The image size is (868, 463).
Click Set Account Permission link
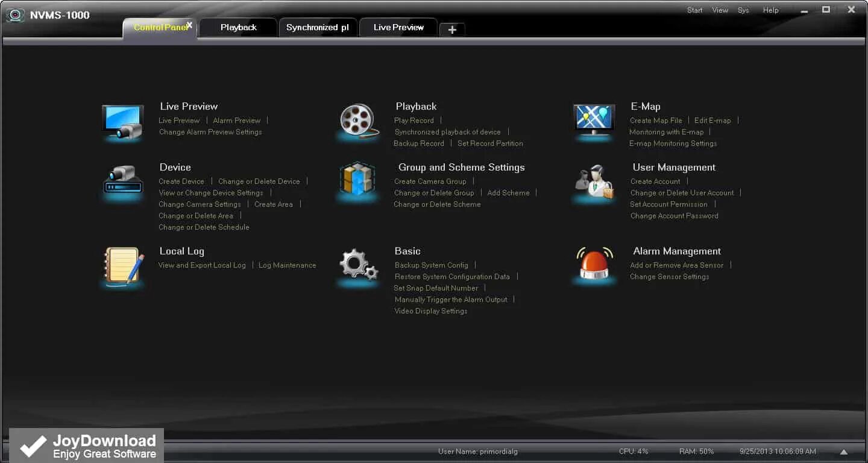click(669, 204)
